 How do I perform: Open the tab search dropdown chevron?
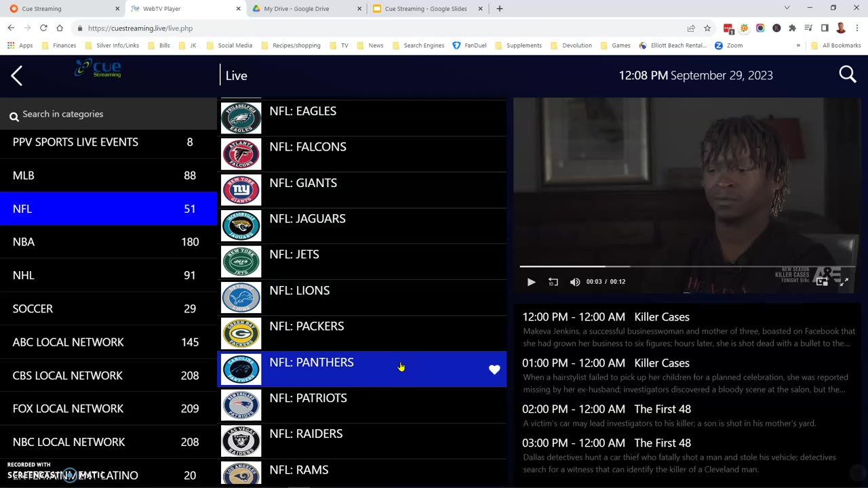787,8
